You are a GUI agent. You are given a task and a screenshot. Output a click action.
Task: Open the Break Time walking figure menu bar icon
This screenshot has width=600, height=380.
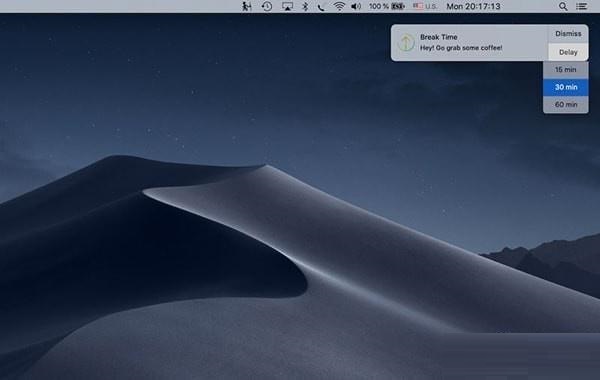(247, 6)
